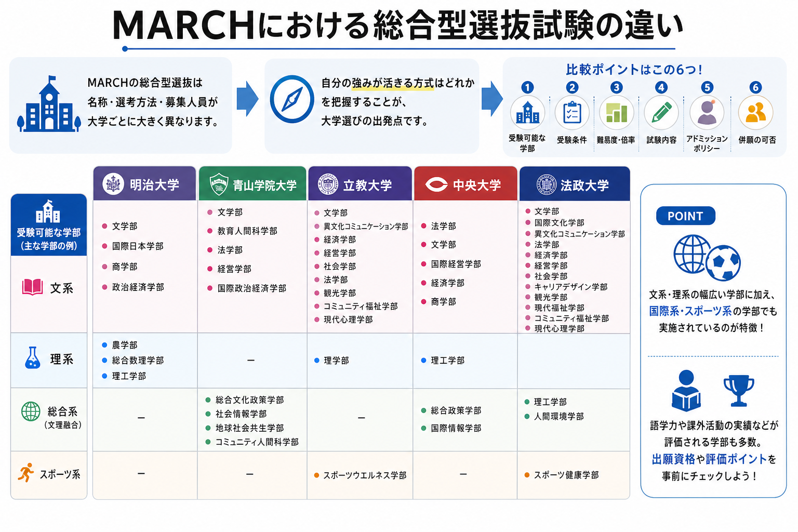
Task: Click the arrow before 比較ポイント panel
Action: pos(492,99)
